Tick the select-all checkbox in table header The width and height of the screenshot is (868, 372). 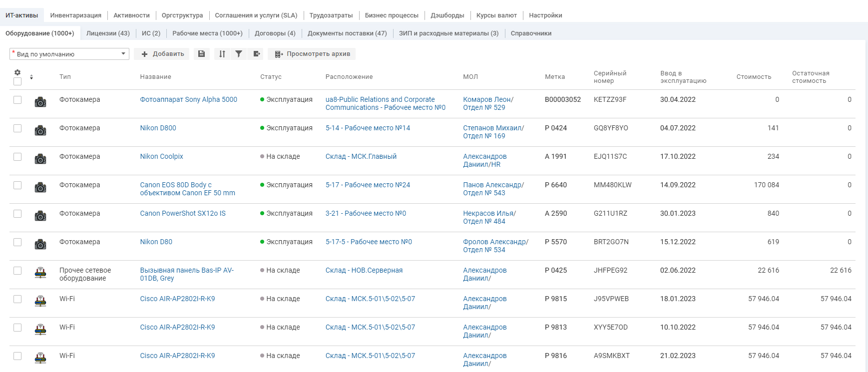[x=17, y=81]
